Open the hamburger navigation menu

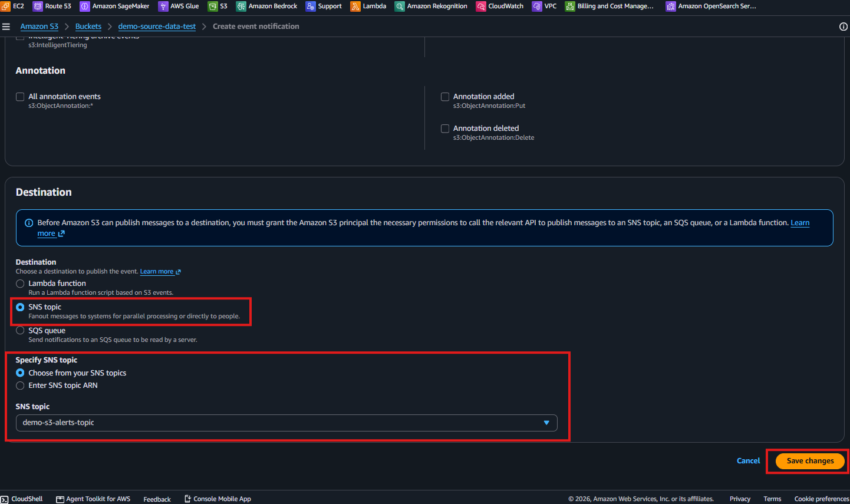point(6,27)
